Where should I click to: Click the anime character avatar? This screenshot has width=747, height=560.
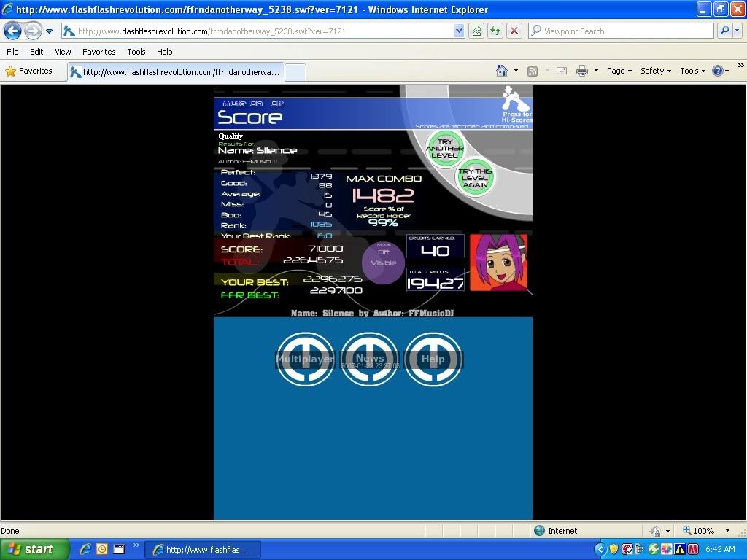[x=498, y=262]
